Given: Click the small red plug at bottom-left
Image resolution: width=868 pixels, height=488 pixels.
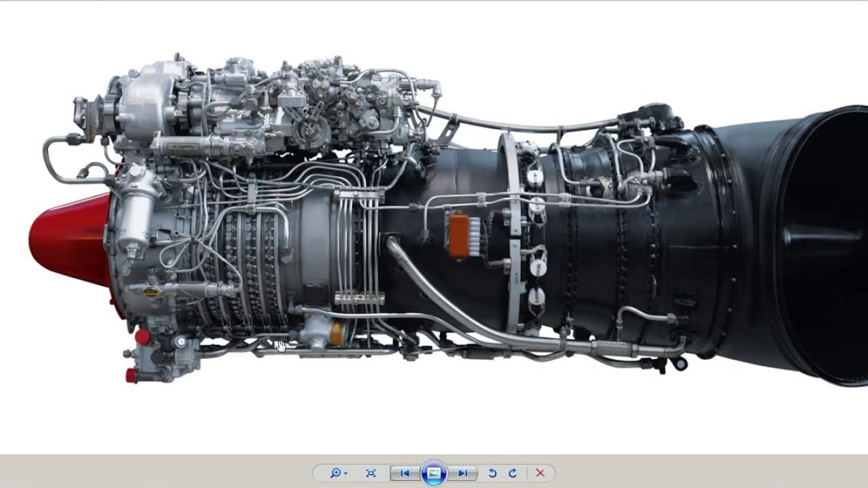Looking at the screenshot, I should pyautogui.click(x=132, y=375).
